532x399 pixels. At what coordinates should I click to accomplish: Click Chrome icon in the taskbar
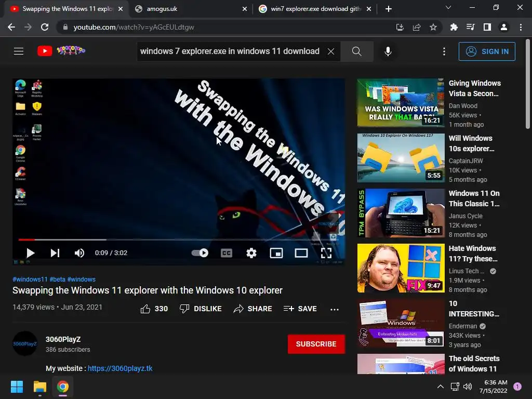[x=63, y=387]
